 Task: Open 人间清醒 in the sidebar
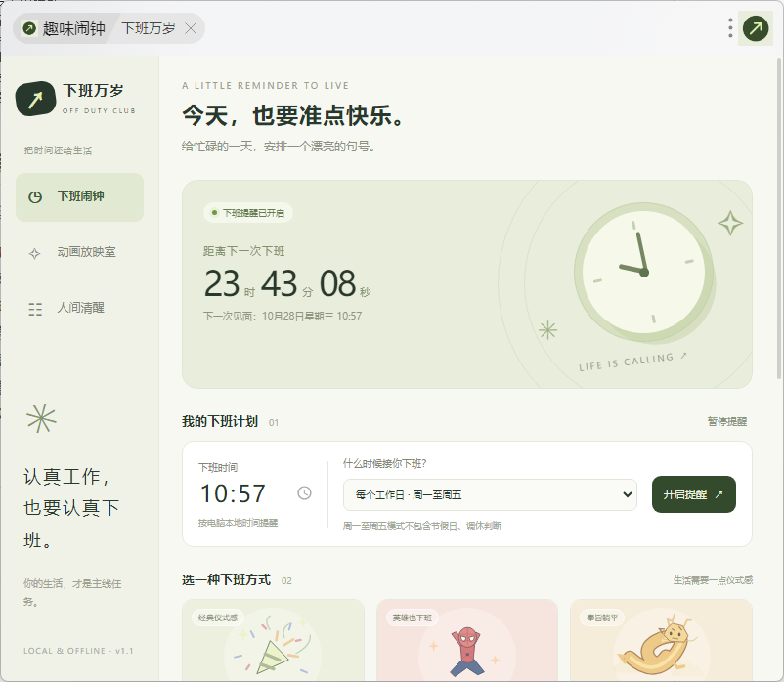coord(79,308)
